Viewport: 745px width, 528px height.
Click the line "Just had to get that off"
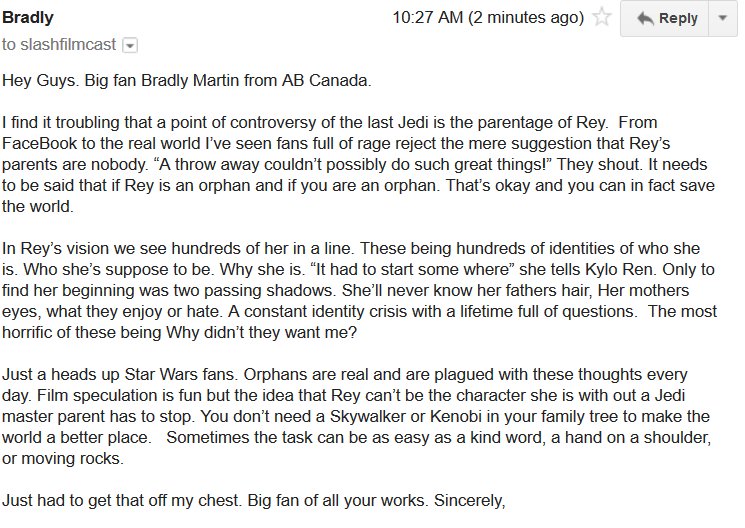click(x=150, y=499)
